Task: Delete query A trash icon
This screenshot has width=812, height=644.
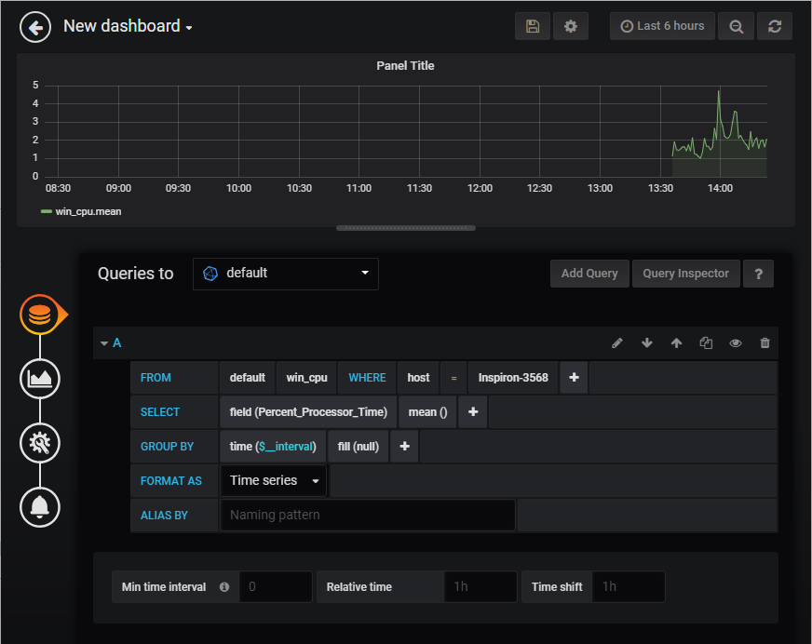Action: tap(765, 342)
